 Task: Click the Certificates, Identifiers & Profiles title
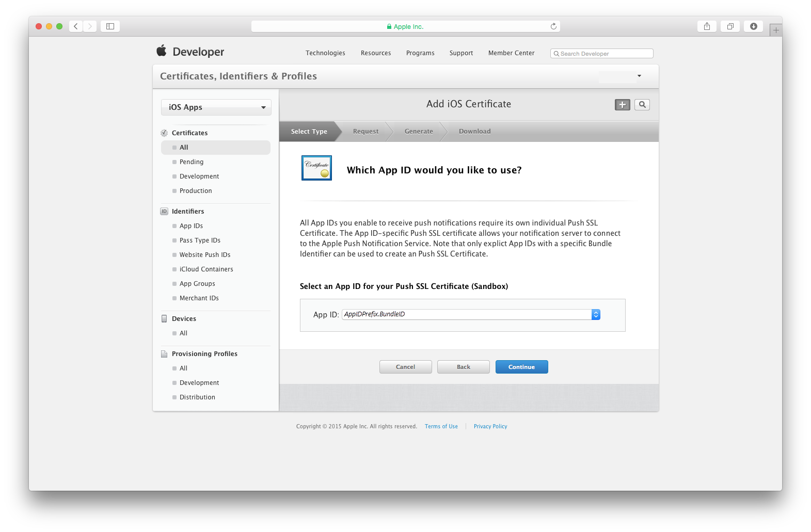238,76
